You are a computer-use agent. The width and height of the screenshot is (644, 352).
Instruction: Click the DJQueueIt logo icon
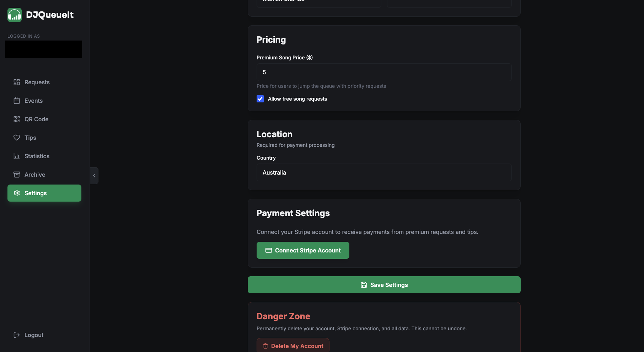pyautogui.click(x=15, y=15)
